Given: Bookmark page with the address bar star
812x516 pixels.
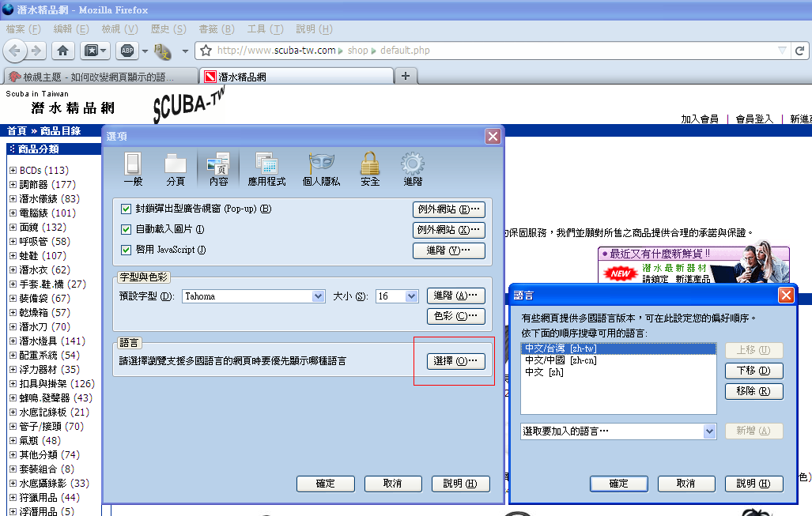Looking at the screenshot, I should pos(206,51).
